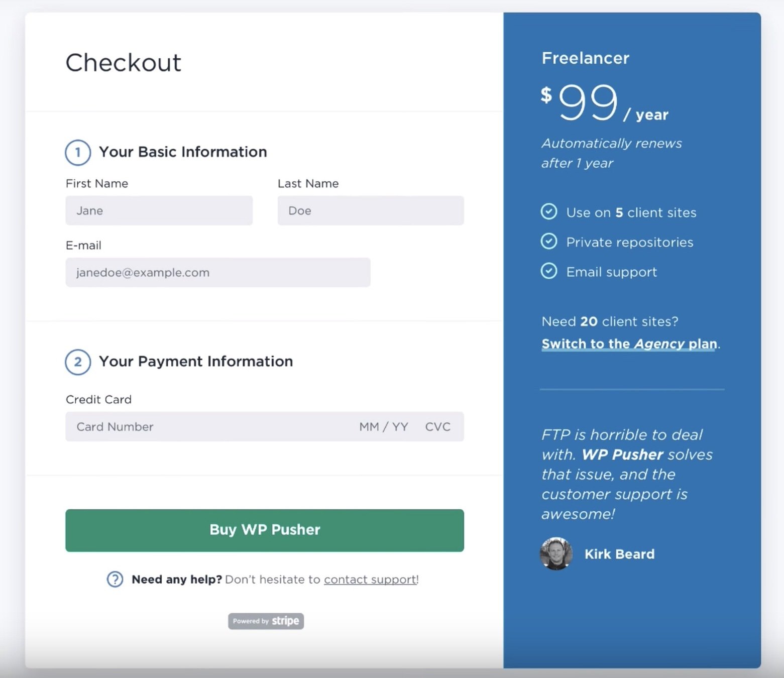The width and height of the screenshot is (784, 678).
Task: Click the Credit Card label
Action: pyautogui.click(x=98, y=399)
